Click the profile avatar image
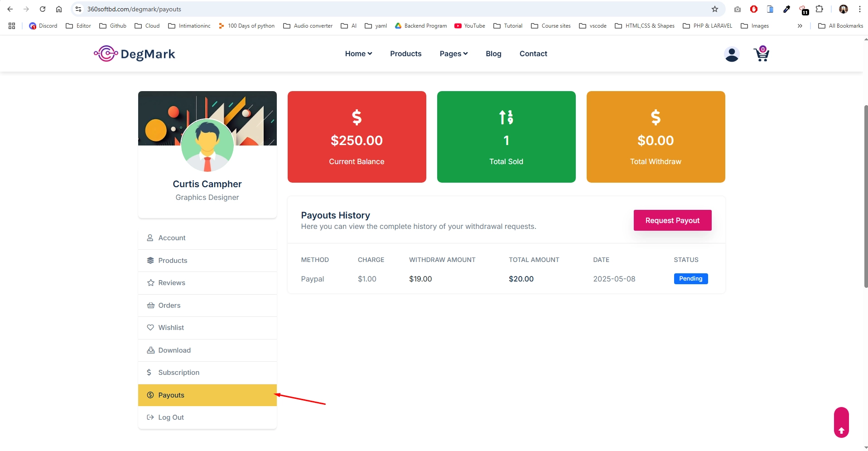Image resolution: width=868 pixels, height=451 pixels. (x=207, y=145)
